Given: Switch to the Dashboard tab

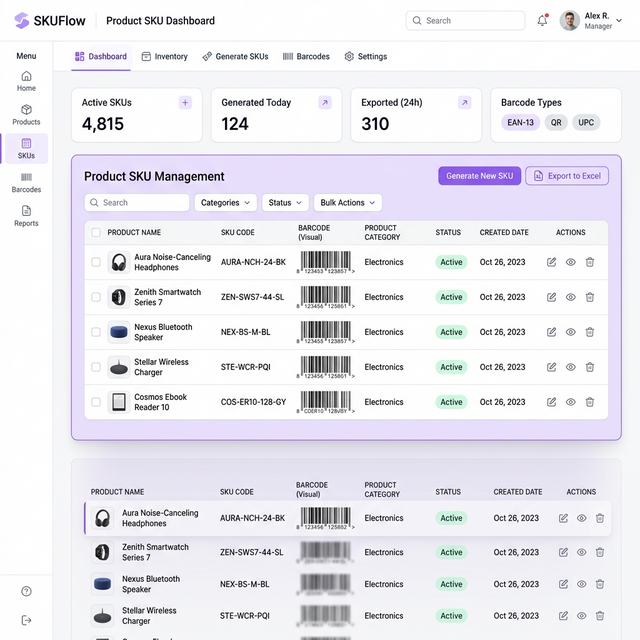Looking at the screenshot, I should point(101,56).
